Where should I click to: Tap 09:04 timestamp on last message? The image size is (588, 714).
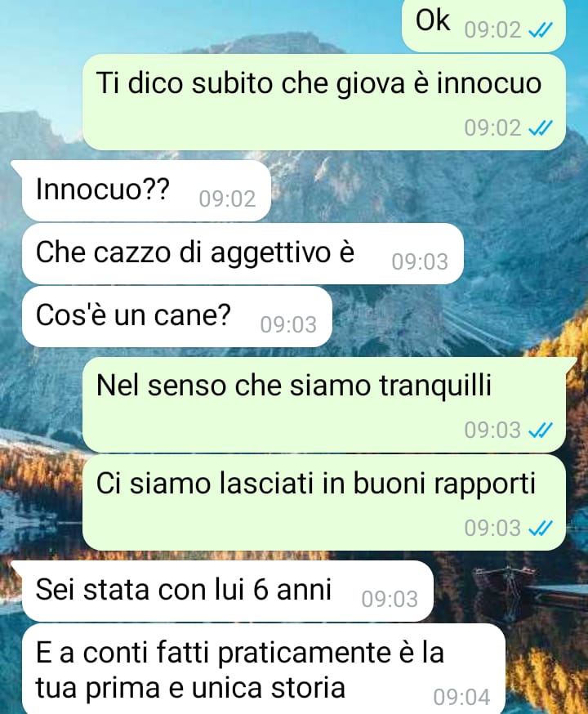(461, 698)
